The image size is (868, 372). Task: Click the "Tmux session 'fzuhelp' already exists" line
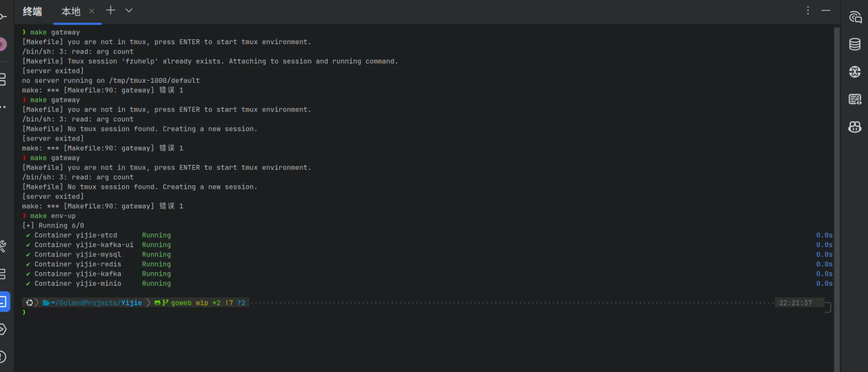click(x=210, y=61)
